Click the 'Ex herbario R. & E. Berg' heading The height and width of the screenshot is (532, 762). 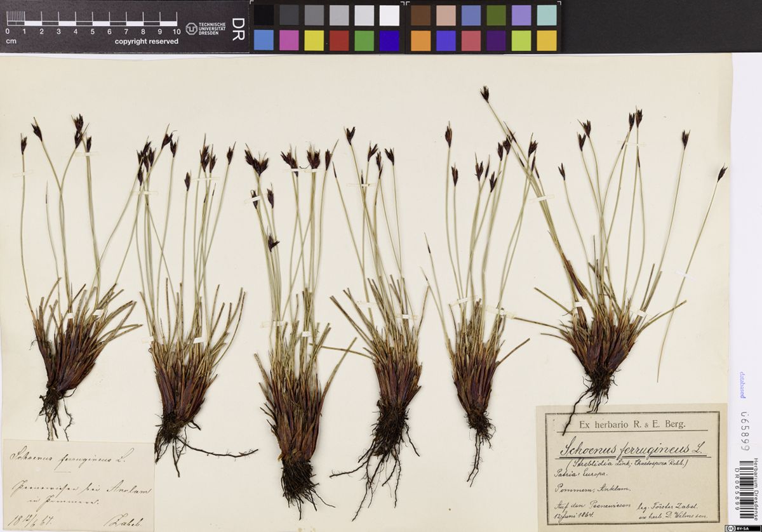tap(629, 423)
